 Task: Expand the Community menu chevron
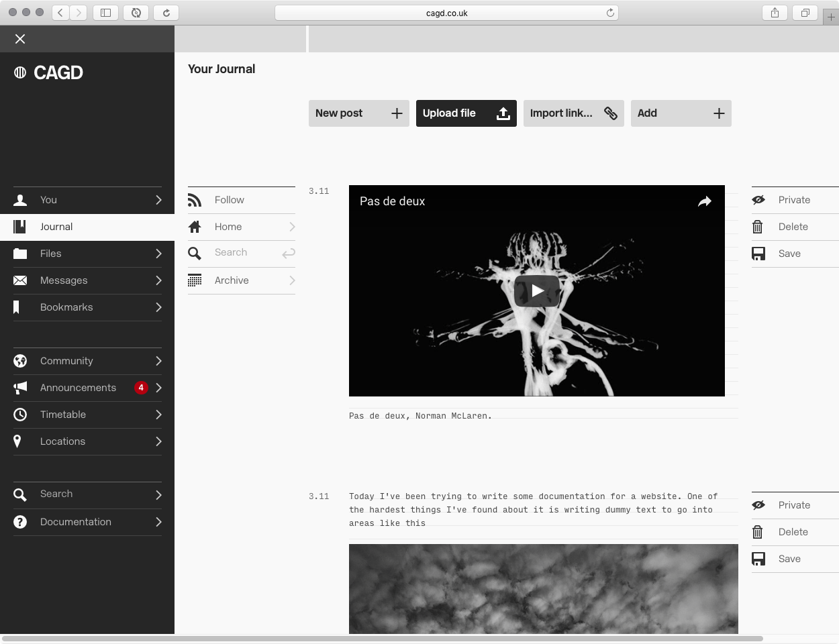point(158,361)
